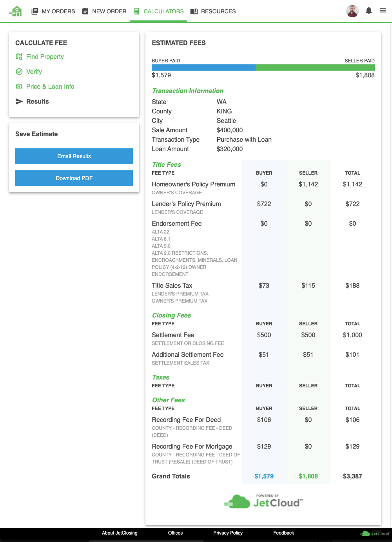
Task: Click the profile avatar photo
Action: point(352,11)
